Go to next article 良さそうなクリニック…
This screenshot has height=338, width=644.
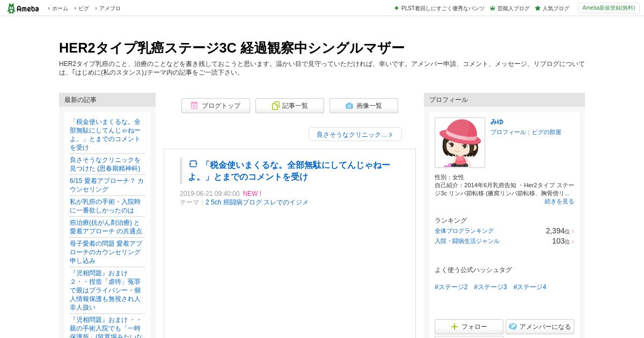355,134
